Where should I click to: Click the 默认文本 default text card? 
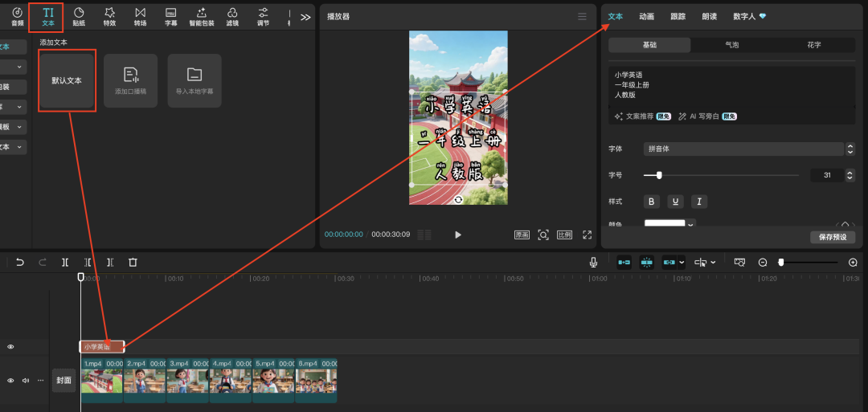(x=67, y=80)
